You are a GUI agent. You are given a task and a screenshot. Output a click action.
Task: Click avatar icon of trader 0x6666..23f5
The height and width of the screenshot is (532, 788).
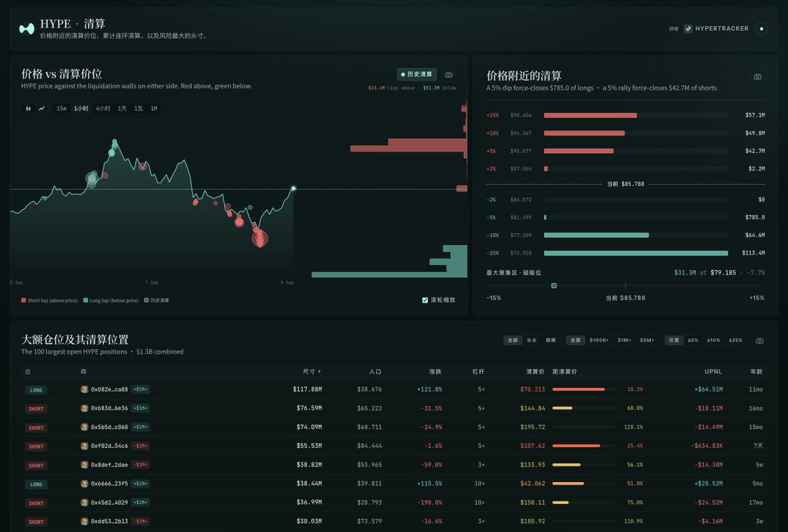[84, 483]
